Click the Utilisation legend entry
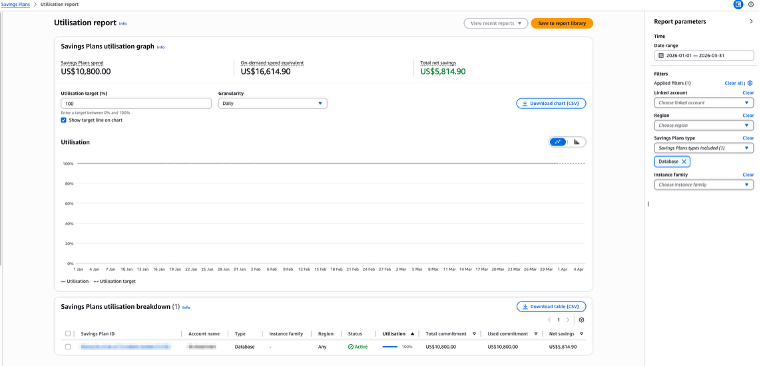760x366 pixels. coord(75,281)
